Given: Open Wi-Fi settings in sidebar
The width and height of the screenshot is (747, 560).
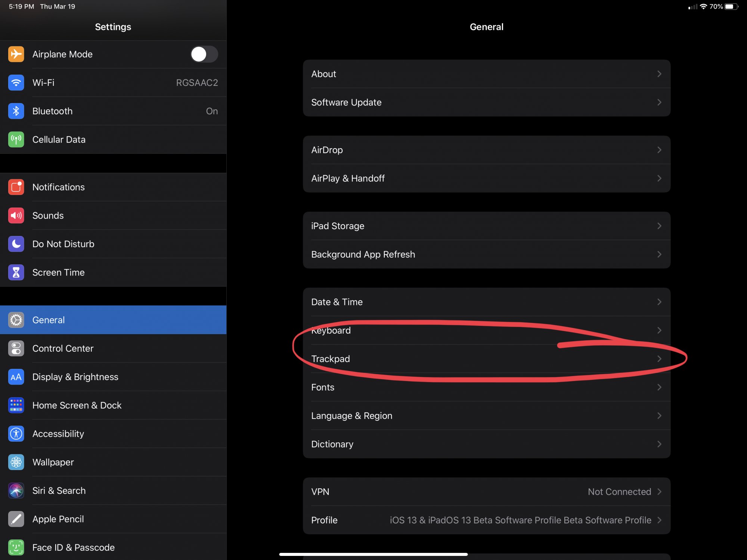Looking at the screenshot, I should pos(113,83).
